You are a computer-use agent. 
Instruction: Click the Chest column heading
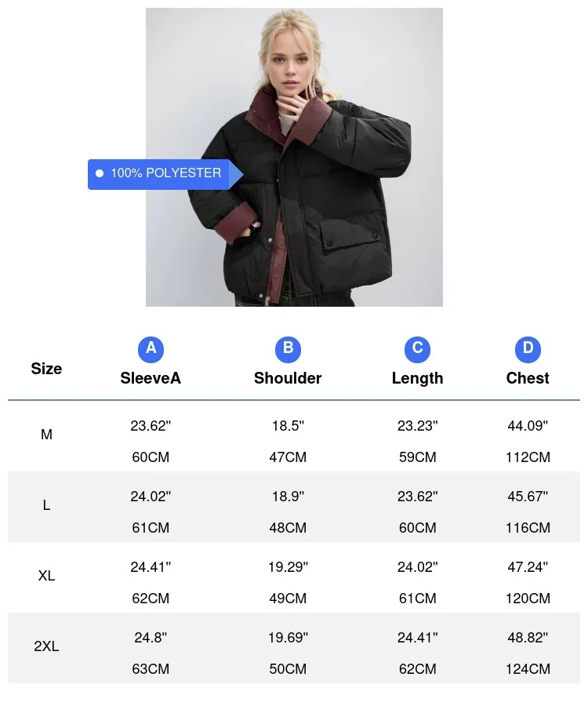(528, 378)
